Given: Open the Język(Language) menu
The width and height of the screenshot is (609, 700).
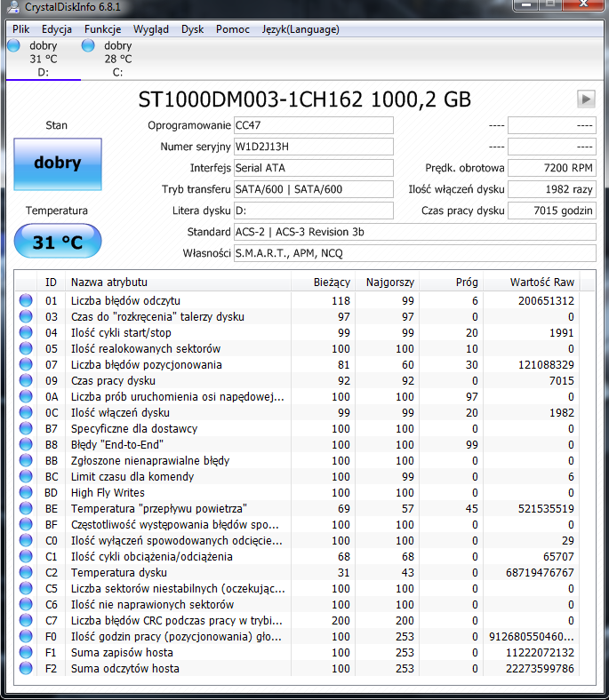Looking at the screenshot, I should (x=300, y=29).
